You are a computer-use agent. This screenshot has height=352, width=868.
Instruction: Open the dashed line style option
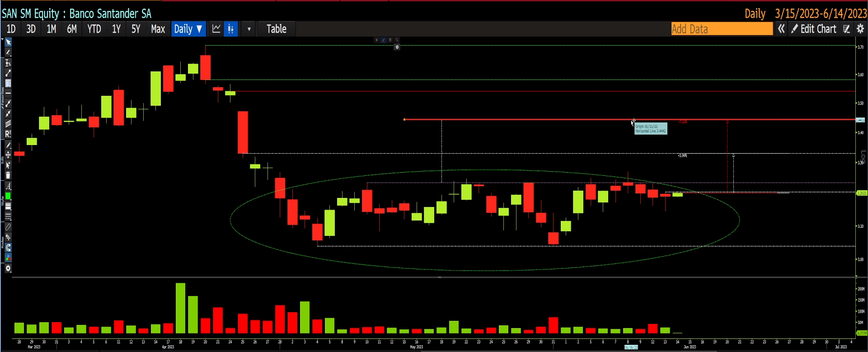[8, 216]
